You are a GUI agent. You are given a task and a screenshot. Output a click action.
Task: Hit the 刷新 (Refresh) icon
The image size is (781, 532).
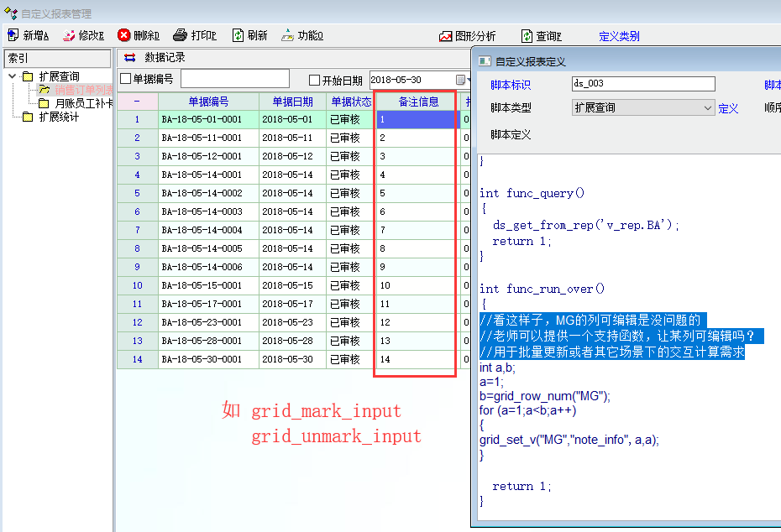[x=238, y=35]
